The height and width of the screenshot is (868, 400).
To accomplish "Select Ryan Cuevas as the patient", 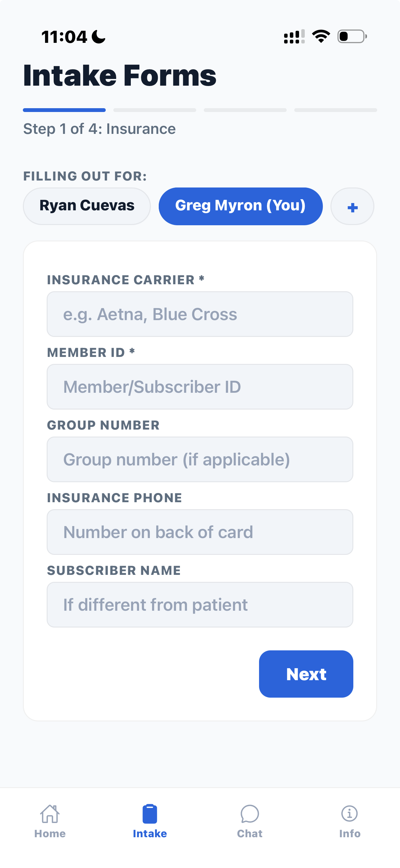I will pos(87,206).
